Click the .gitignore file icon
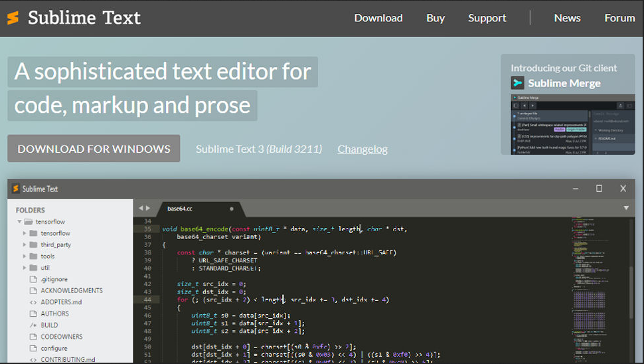Viewport: 644px width, 364px height. pyautogui.click(x=33, y=279)
